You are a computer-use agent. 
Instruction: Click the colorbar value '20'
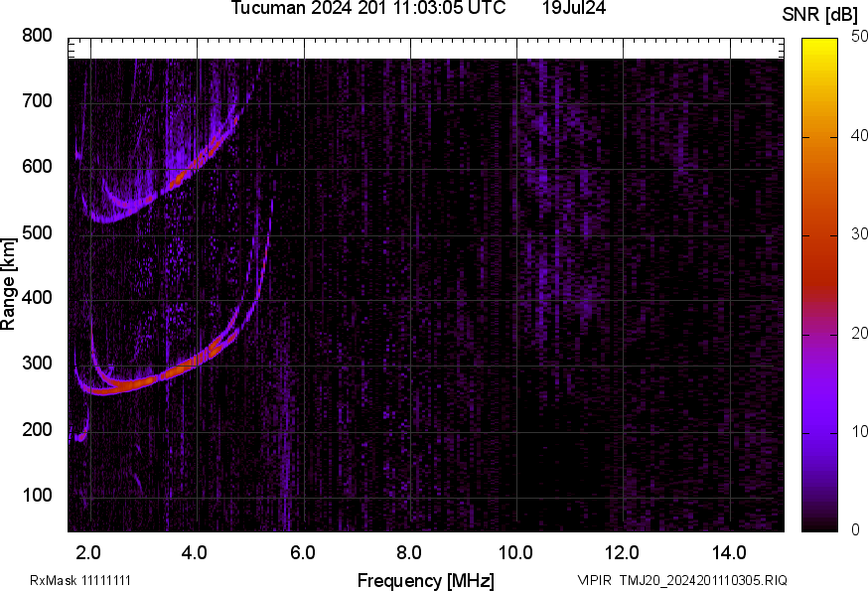(859, 333)
